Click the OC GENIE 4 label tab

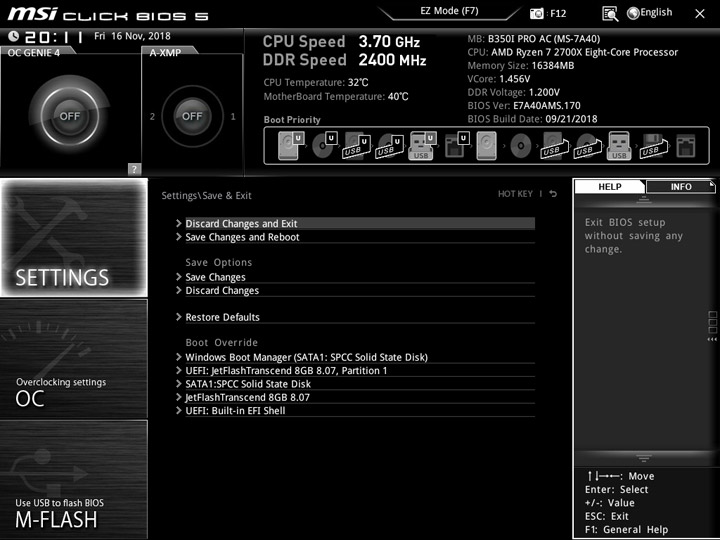pyautogui.click(x=36, y=52)
